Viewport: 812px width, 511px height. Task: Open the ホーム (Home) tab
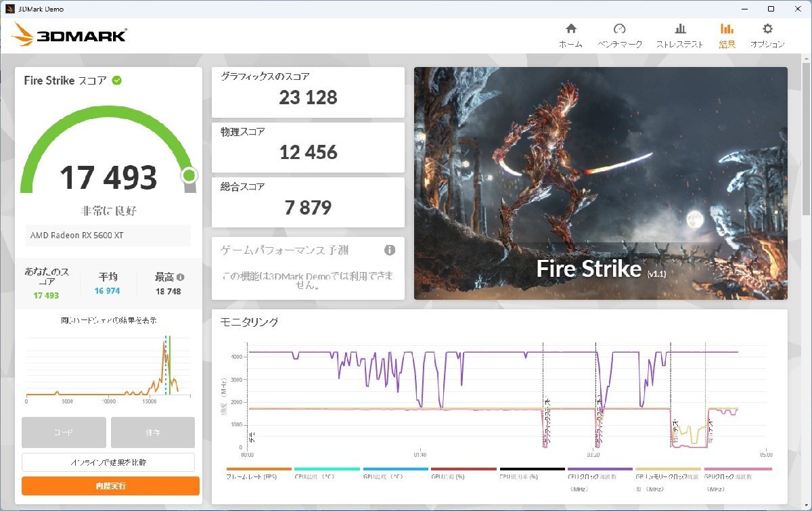pyautogui.click(x=570, y=36)
